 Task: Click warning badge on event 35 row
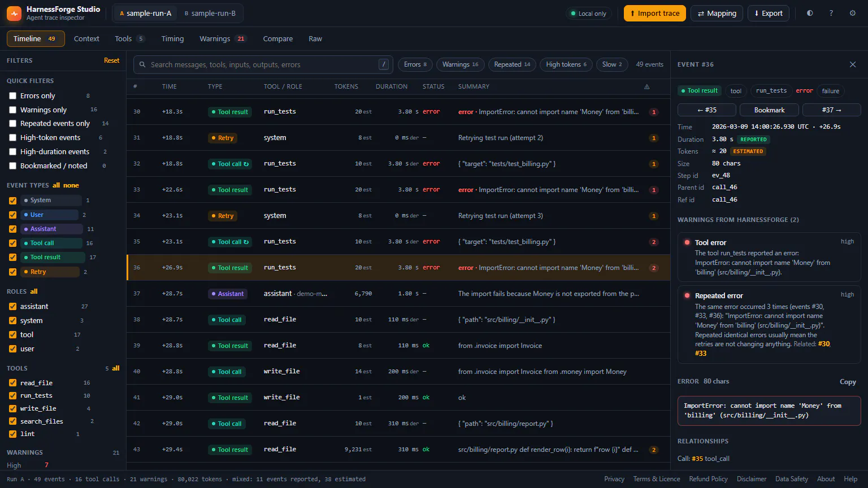(x=654, y=242)
